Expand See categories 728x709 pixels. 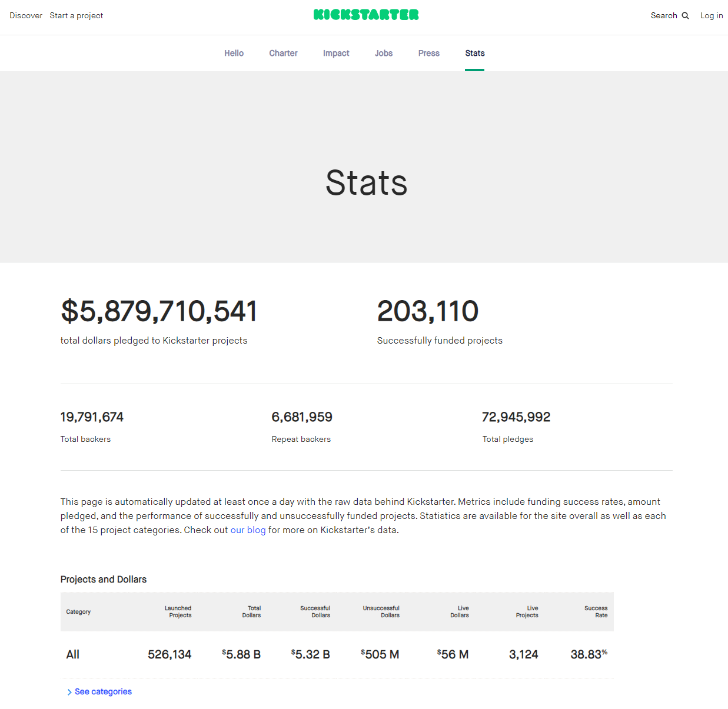(99, 692)
